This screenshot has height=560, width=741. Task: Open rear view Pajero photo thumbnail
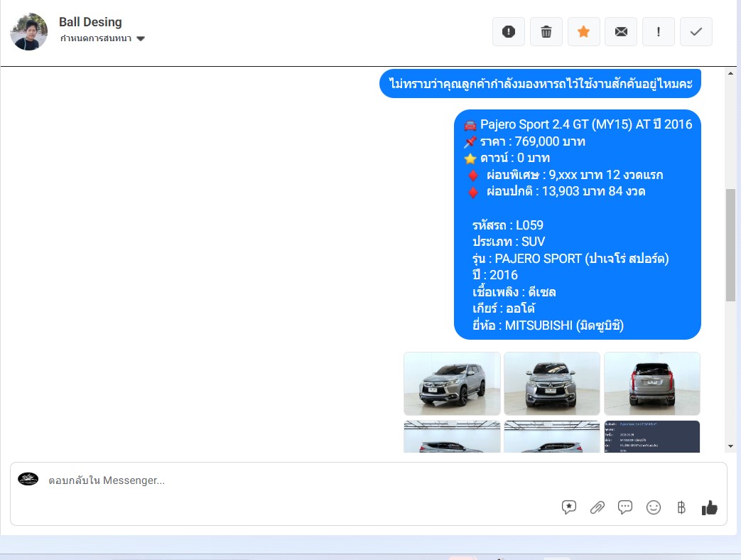click(652, 384)
